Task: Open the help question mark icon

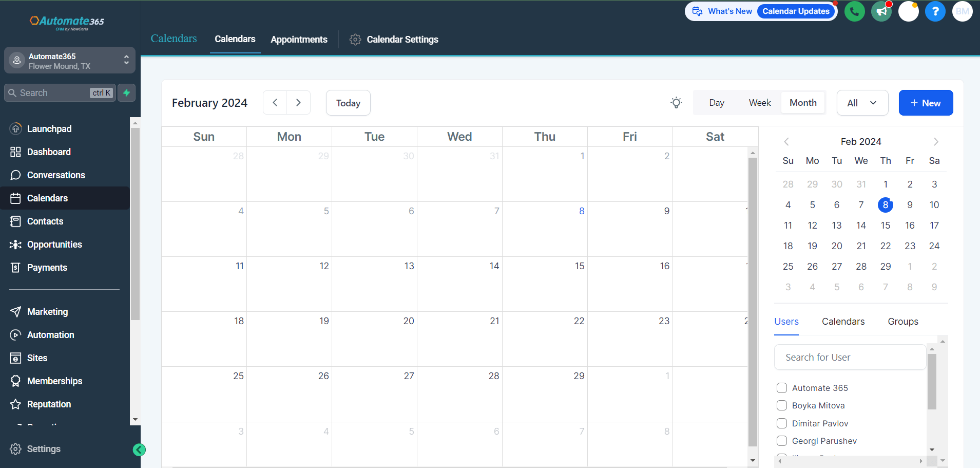Action: pyautogui.click(x=935, y=11)
